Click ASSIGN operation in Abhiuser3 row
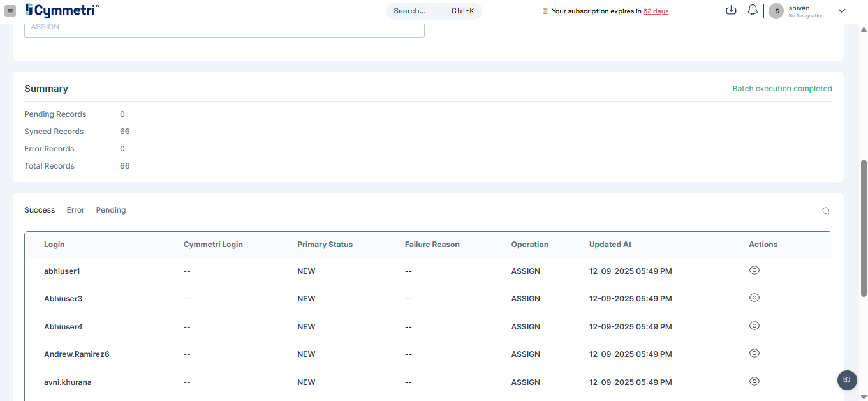Image resolution: width=868 pixels, height=401 pixels. (x=526, y=299)
